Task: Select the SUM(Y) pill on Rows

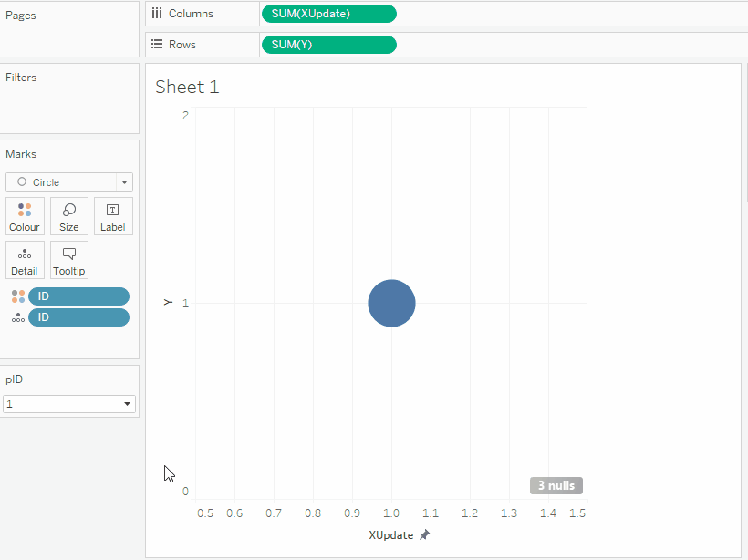Action: pyautogui.click(x=328, y=44)
